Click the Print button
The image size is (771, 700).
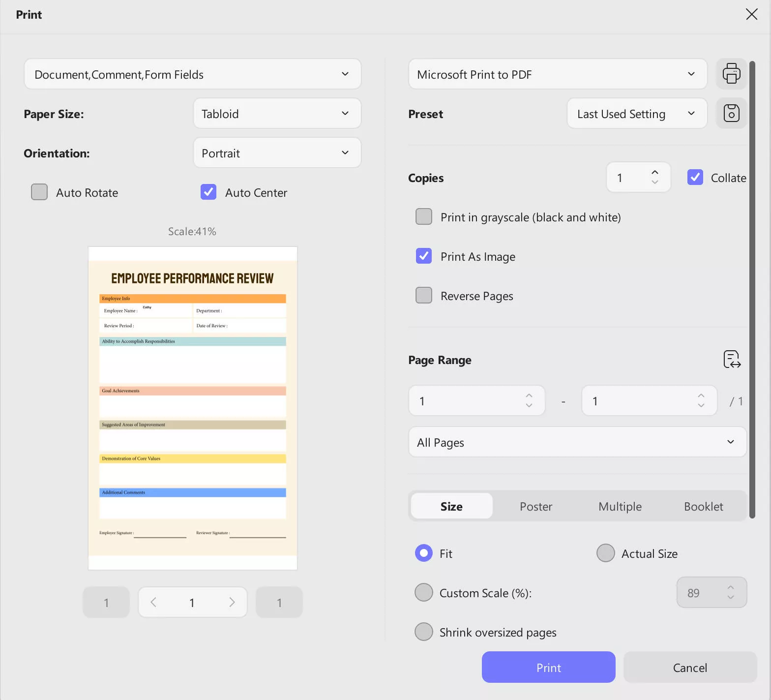pos(549,667)
